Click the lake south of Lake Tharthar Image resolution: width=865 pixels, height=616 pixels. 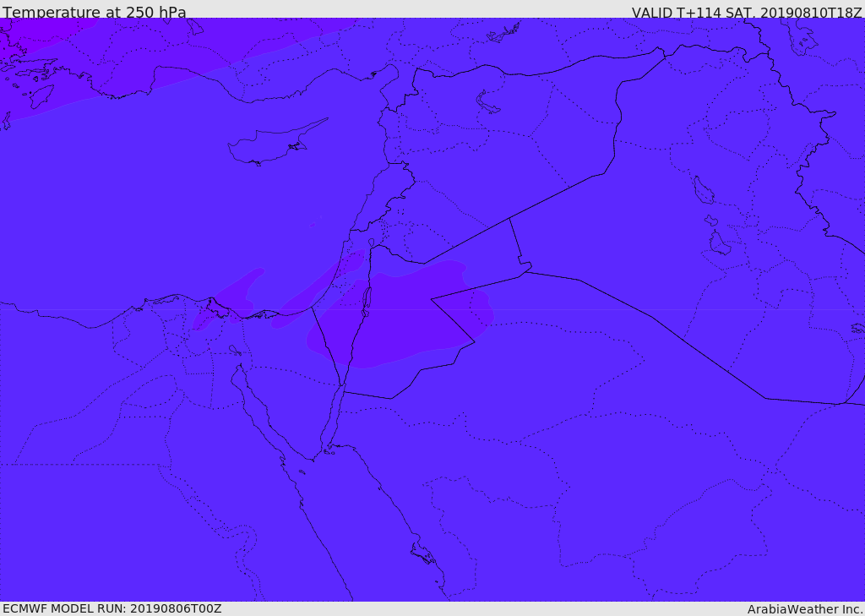719,243
